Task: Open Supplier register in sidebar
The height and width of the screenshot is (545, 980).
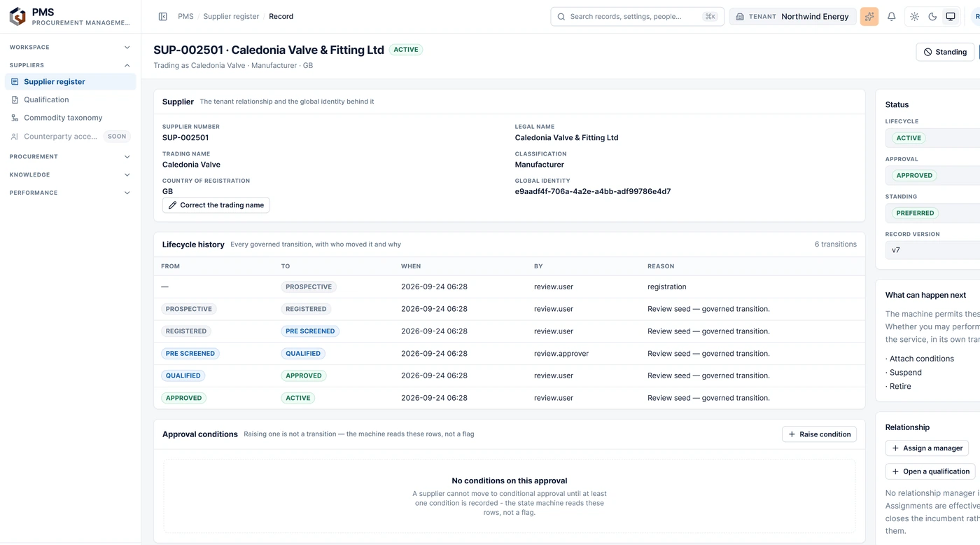Action: click(x=70, y=82)
